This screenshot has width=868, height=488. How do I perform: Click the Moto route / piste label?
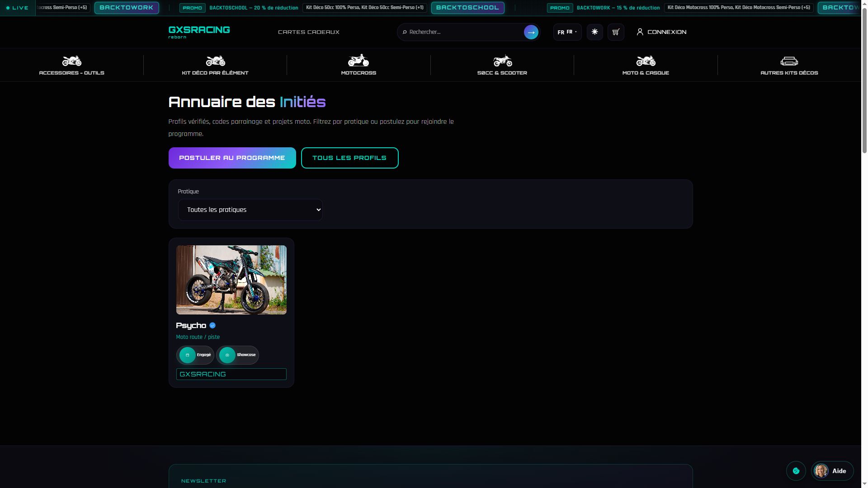coord(198,337)
